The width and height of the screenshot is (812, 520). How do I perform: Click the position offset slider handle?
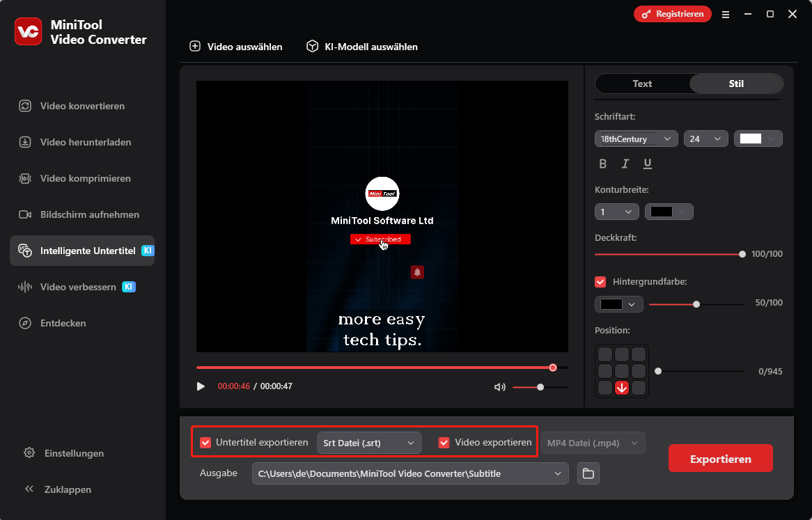[x=658, y=371]
